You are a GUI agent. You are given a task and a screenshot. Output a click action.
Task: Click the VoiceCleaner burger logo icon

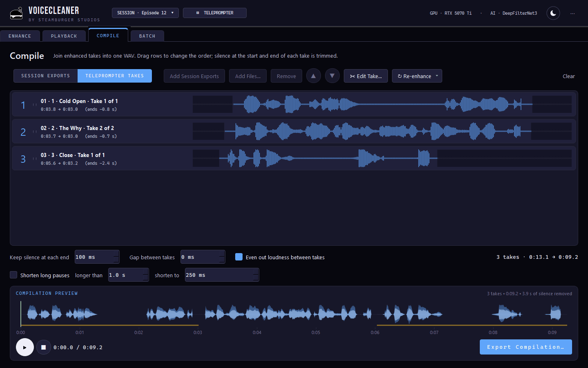click(16, 13)
